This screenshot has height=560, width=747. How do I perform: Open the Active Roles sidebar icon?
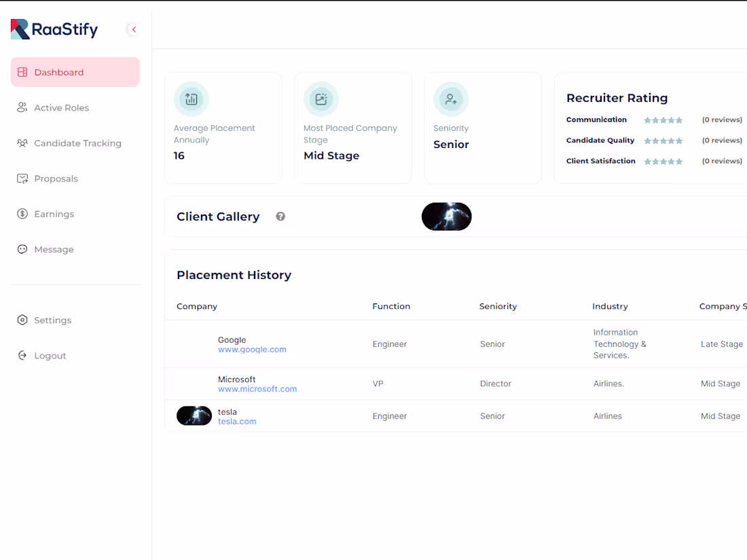[22, 107]
